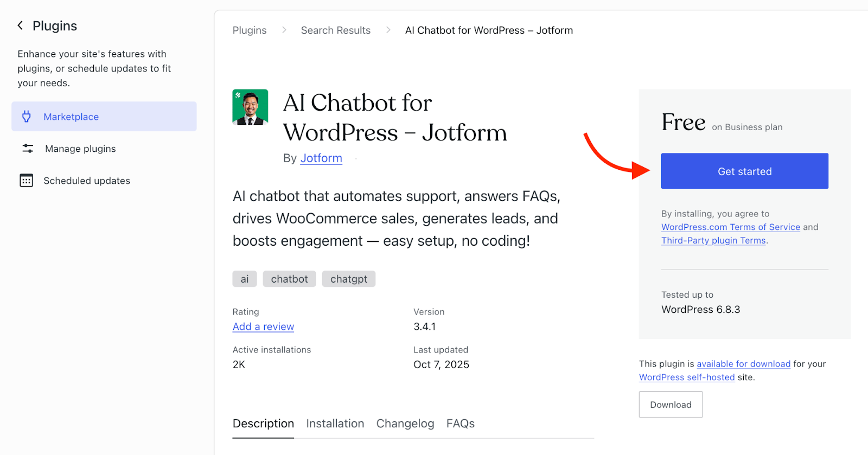868x455 pixels.
Task: Open the Jotform plugin avatar image
Action: click(250, 107)
